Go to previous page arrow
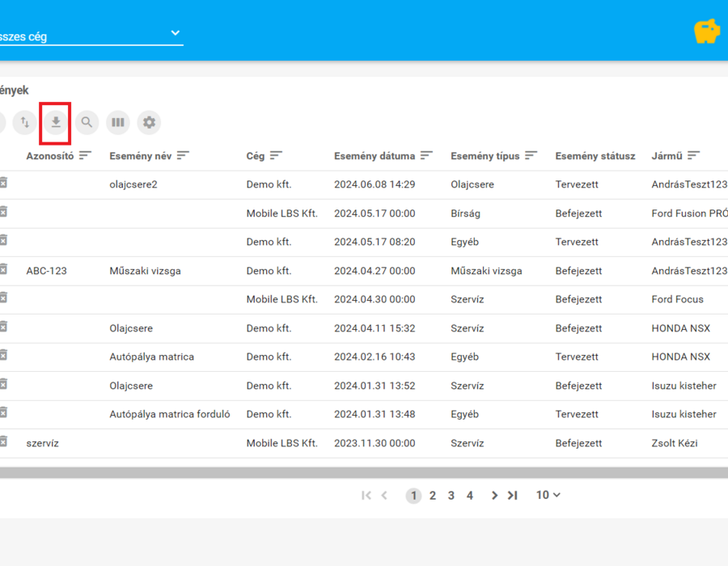728x566 pixels. click(384, 496)
